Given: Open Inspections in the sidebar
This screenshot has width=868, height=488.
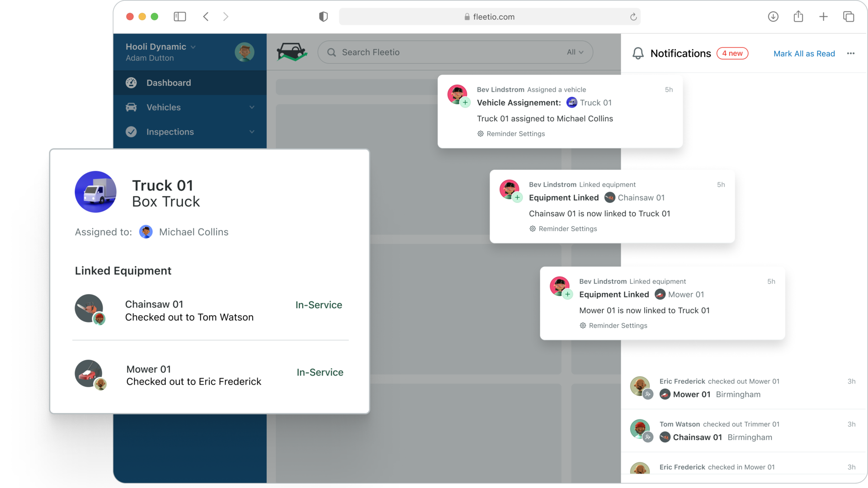Looking at the screenshot, I should coord(170,131).
